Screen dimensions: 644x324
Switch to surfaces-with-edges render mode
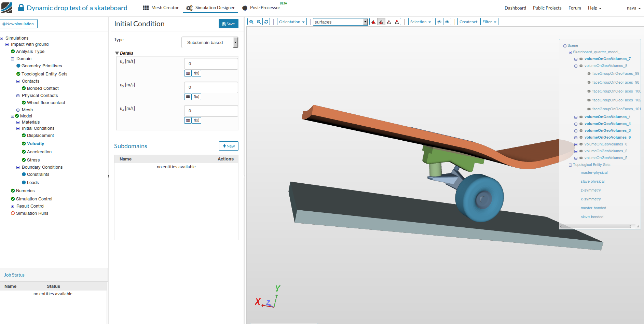pos(381,22)
